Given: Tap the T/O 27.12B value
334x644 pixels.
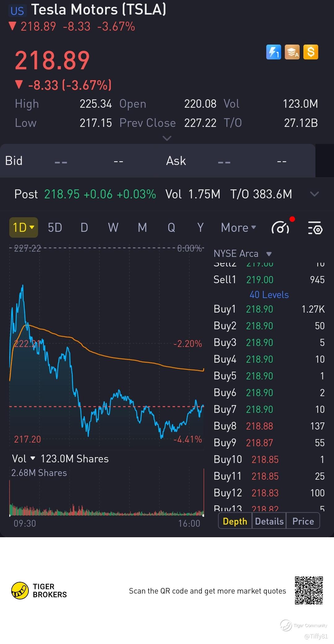Looking at the screenshot, I should (x=301, y=123).
